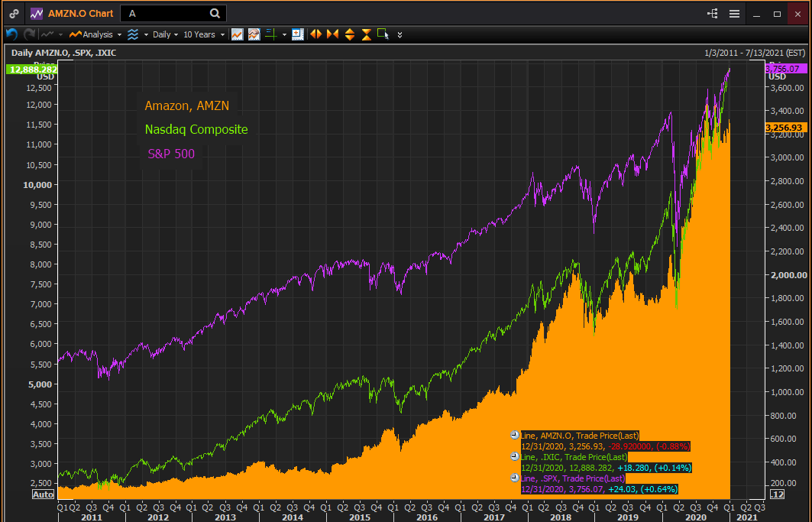Click the blue wavy lines overlay icon
This screenshot has width=812, height=522.
(x=133, y=34)
